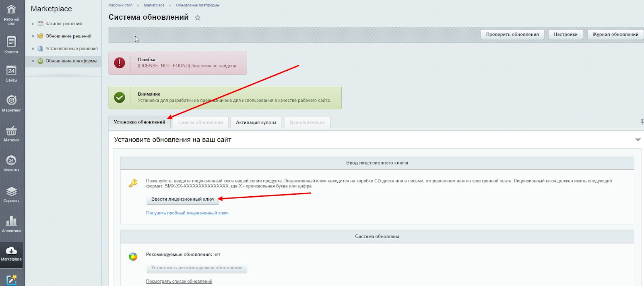Open the Маркетинг sidebar section
This screenshot has height=286, width=644.
11,103
